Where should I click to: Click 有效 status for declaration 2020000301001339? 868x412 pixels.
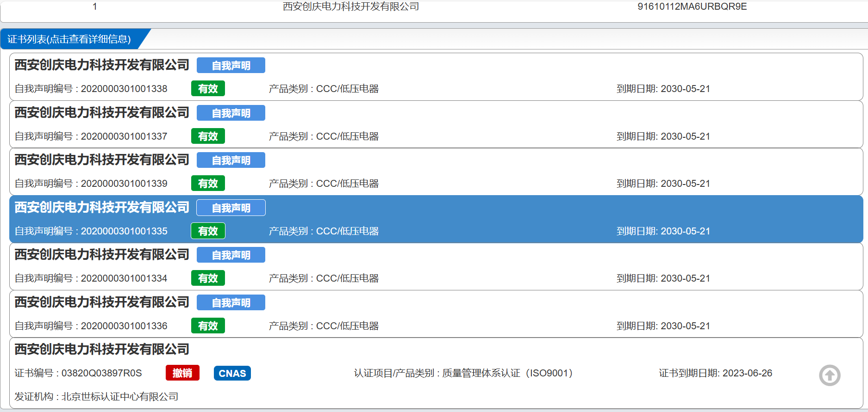pyautogui.click(x=208, y=183)
